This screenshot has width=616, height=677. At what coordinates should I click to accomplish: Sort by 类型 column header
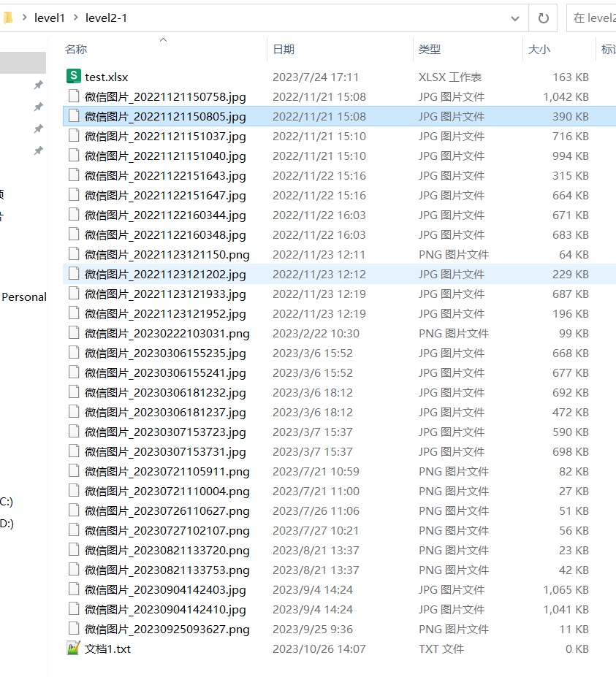[x=430, y=49]
